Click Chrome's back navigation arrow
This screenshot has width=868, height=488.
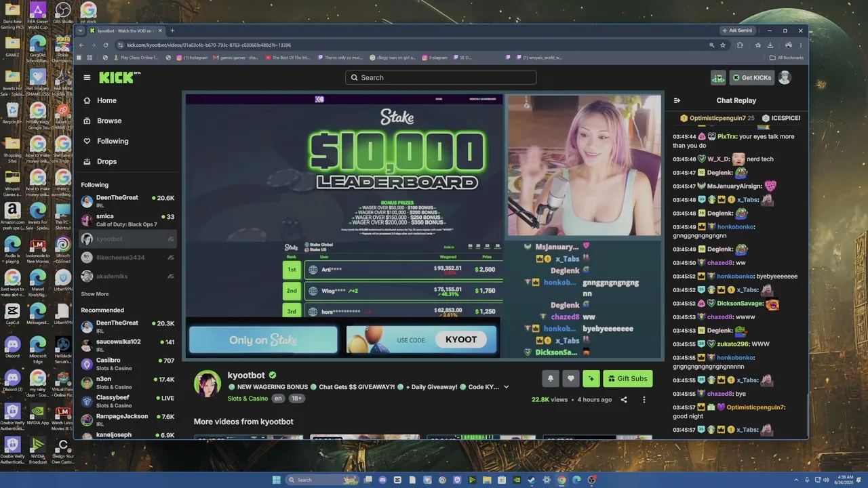pos(81,45)
